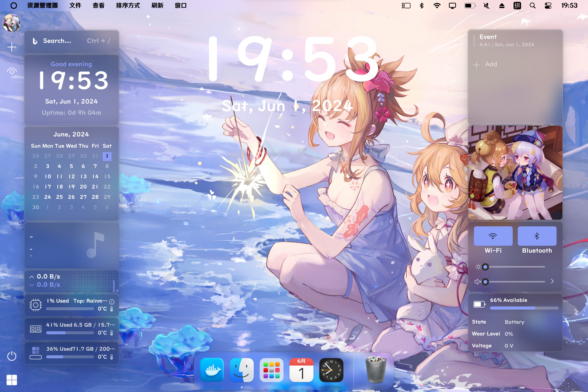Click the Search input field

[x=71, y=41]
